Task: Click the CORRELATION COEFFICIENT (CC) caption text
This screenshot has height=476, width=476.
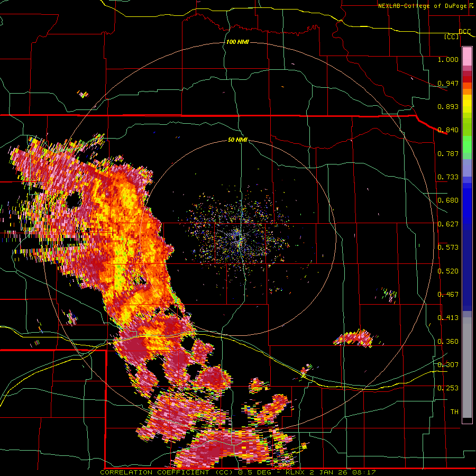Action: click(167, 472)
